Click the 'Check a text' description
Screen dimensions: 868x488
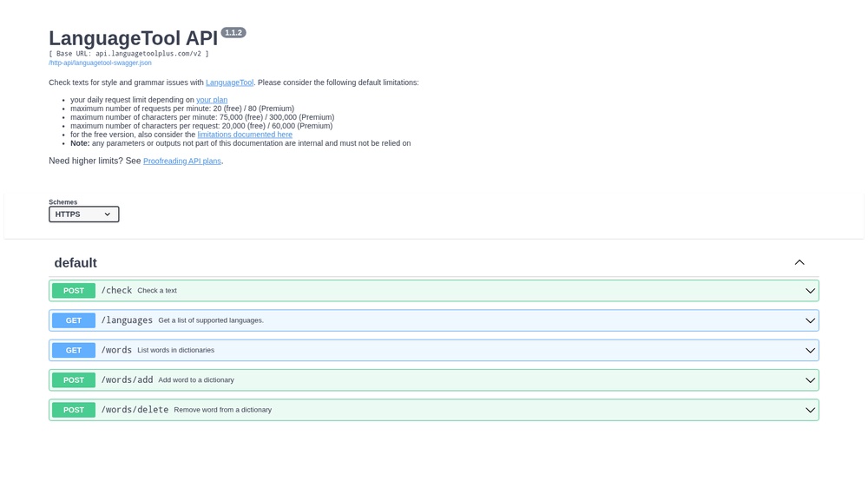click(x=157, y=291)
